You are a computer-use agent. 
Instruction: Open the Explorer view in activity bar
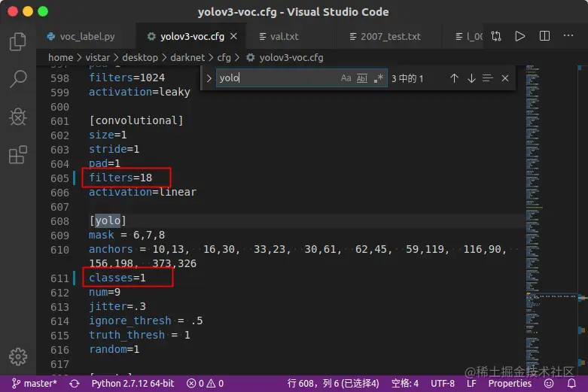pos(17,41)
